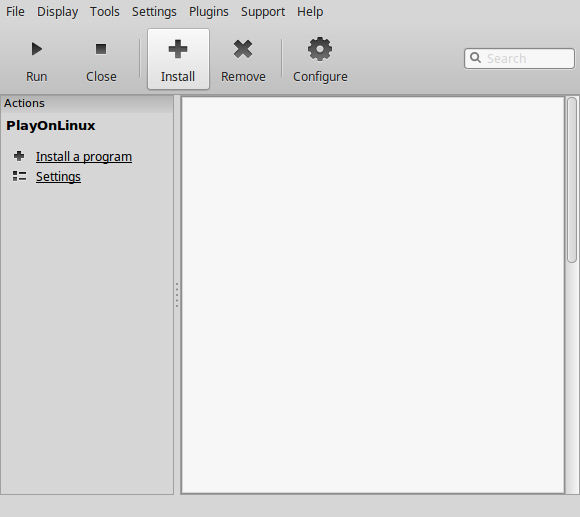Viewport: 580px width, 517px height.
Task: Click the plus icon beside Install a program
Action: 19,156
